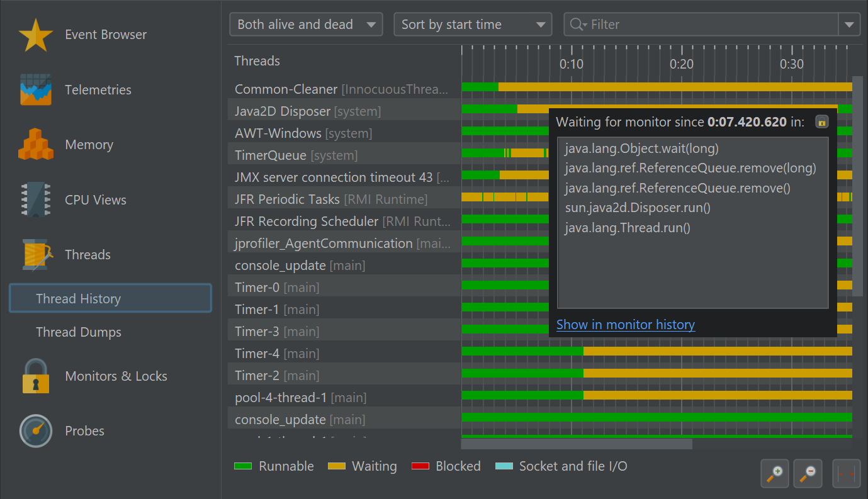Zoom out the thread timeline
Image resolution: width=868 pixels, height=499 pixels.
pyautogui.click(x=809, y=473)
